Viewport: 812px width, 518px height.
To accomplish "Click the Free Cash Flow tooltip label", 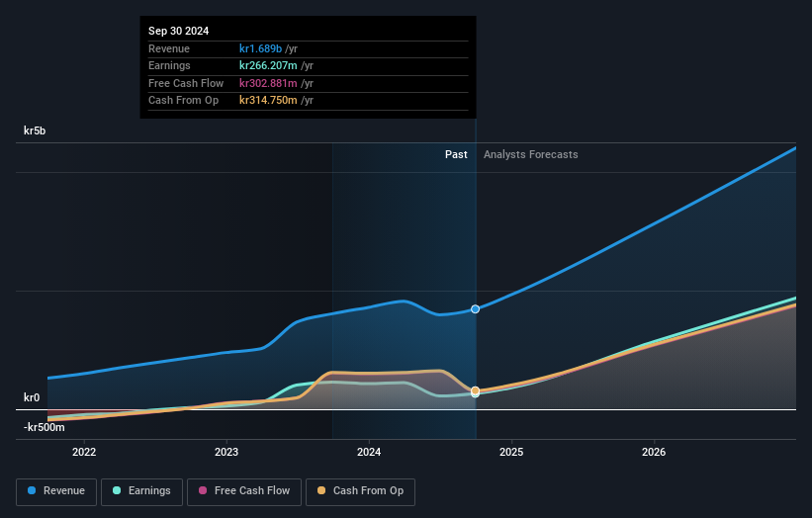I will 186,83.
